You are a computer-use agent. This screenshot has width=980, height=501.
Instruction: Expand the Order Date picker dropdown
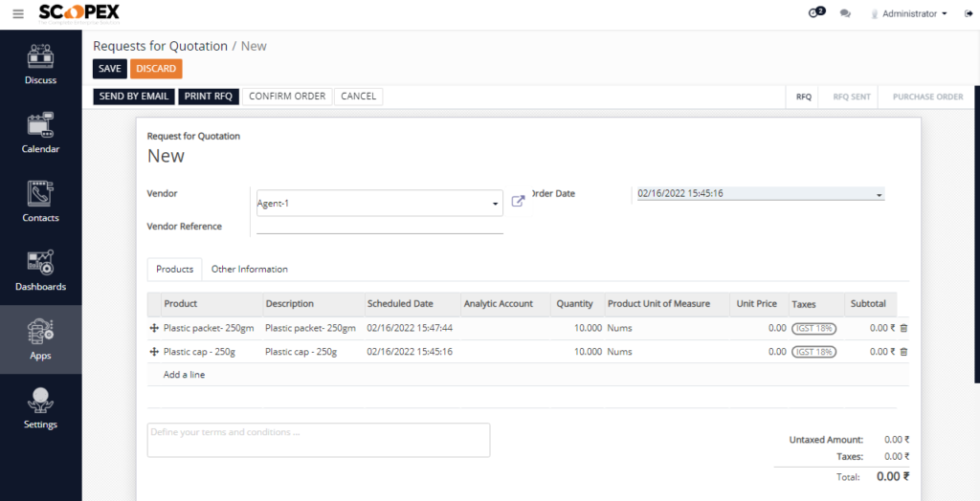pyautogui.click(x=880, y=195)
